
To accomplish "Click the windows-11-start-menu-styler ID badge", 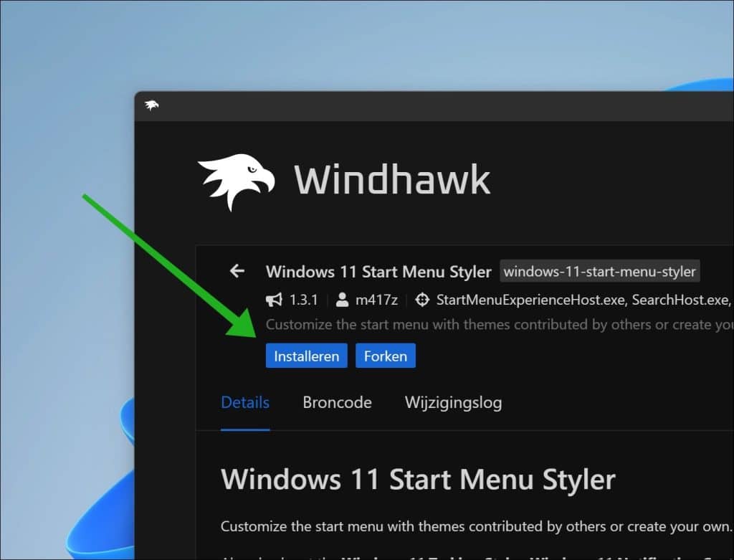I will click(x=599, y=272).
